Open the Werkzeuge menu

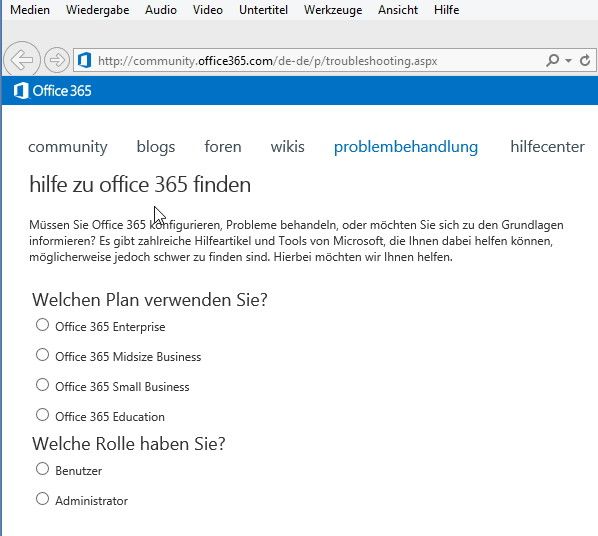pos(333,10)
